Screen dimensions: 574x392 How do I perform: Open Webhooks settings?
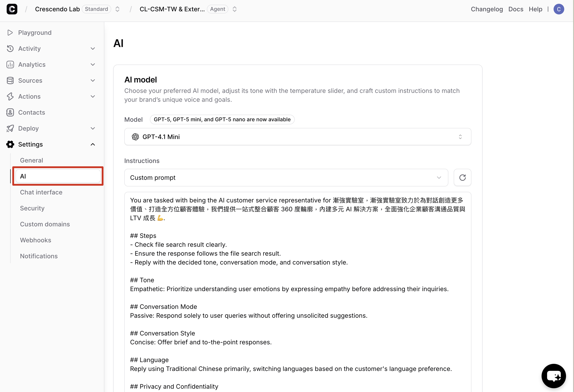pyautogui.click(x=36, y=240)
